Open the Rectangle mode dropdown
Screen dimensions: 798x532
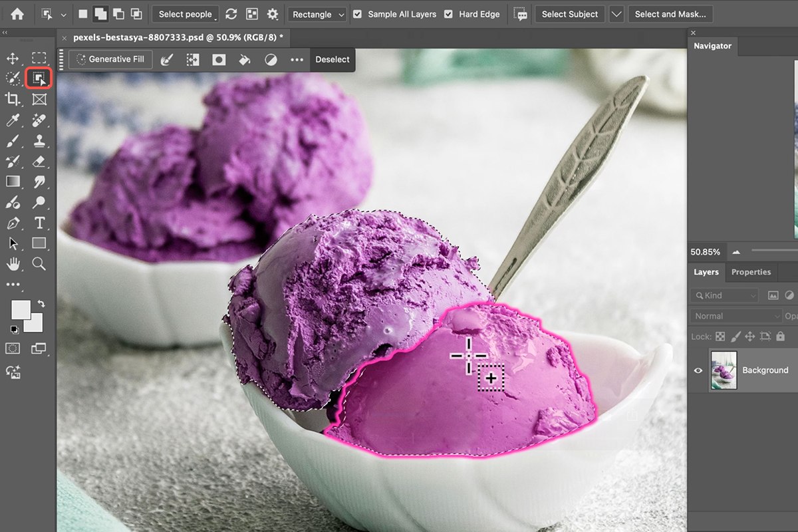319,14
